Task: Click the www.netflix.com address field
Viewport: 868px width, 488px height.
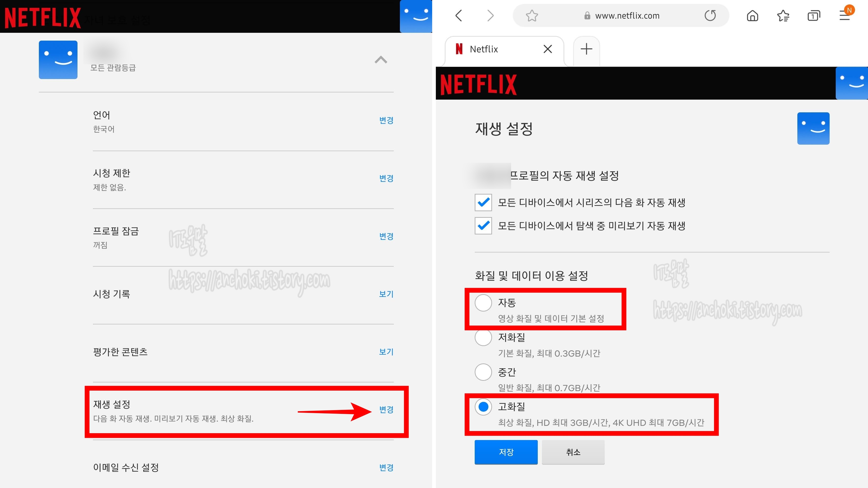Action: [x=627, y=15]
